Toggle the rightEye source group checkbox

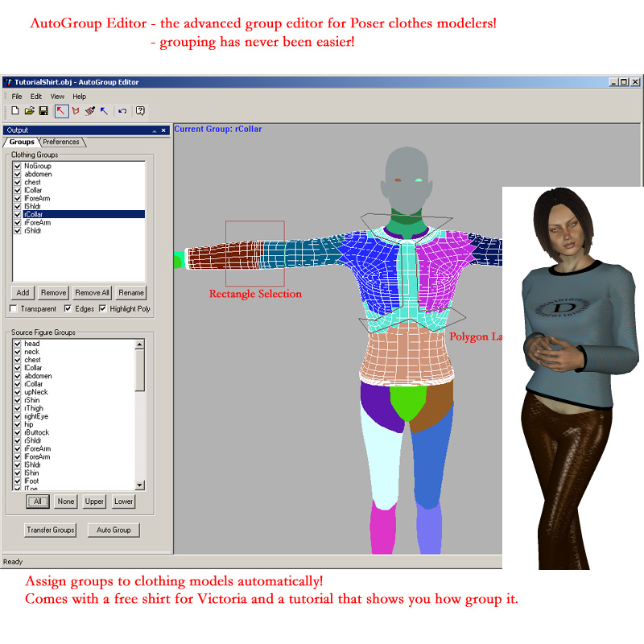(x=18, y=416)
